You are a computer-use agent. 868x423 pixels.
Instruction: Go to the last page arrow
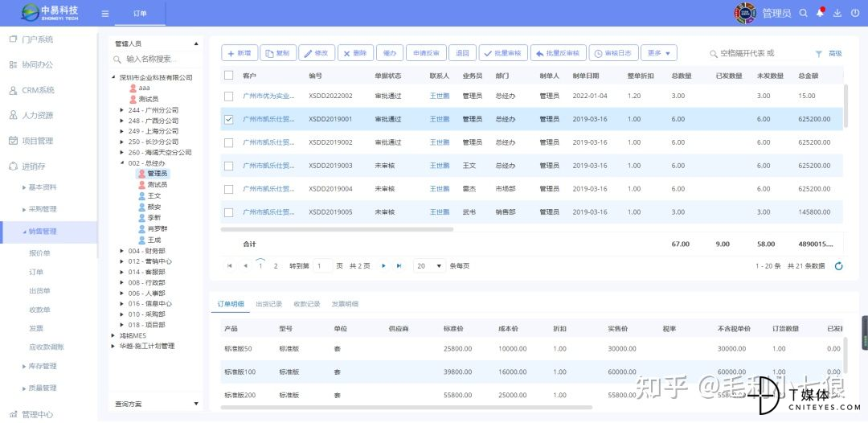tap(399, 266)
